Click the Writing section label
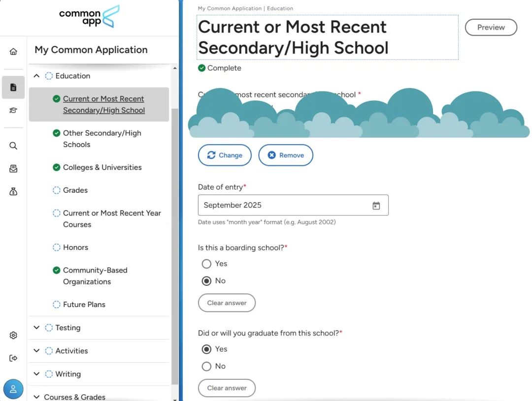The width and height of the screenshot is (532, 401). (x=68, y=374)
